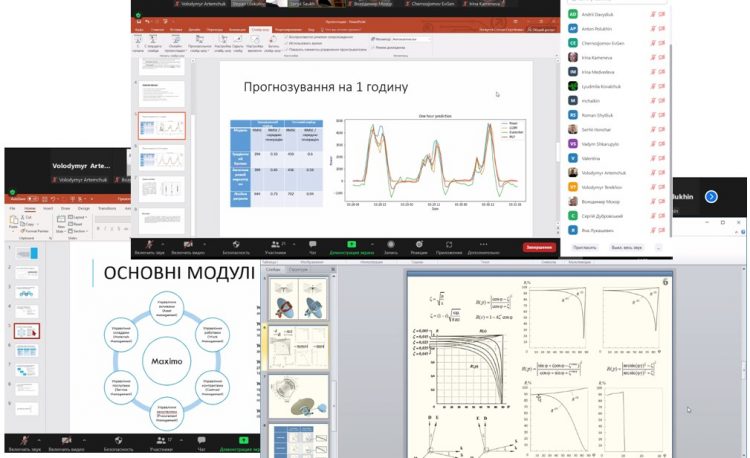Click muted microphone icon for Anton Polukhin
Image resolution: width=750 pixels, height=458 pixels.
point(653,29)
